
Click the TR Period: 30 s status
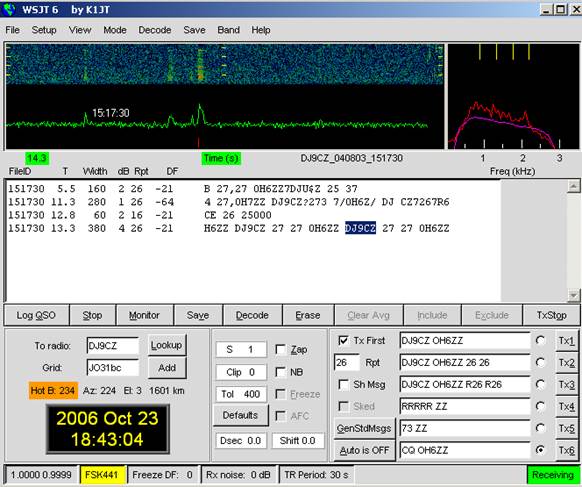(x=316, y=475)
